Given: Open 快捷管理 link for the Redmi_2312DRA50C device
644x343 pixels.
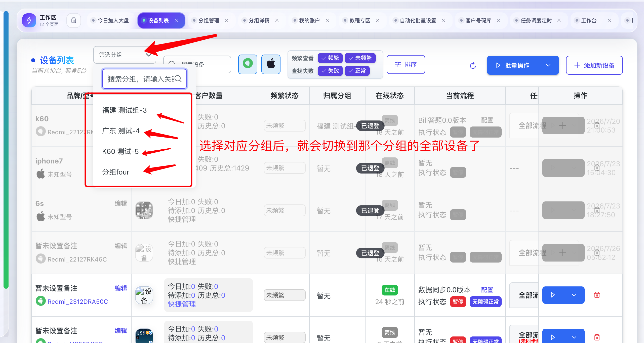Looking at the screenshot, I should click(182, 304).
